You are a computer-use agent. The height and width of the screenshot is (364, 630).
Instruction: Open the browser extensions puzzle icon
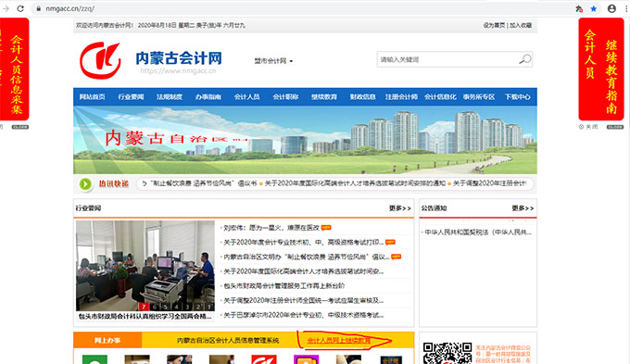click(579, 8)
